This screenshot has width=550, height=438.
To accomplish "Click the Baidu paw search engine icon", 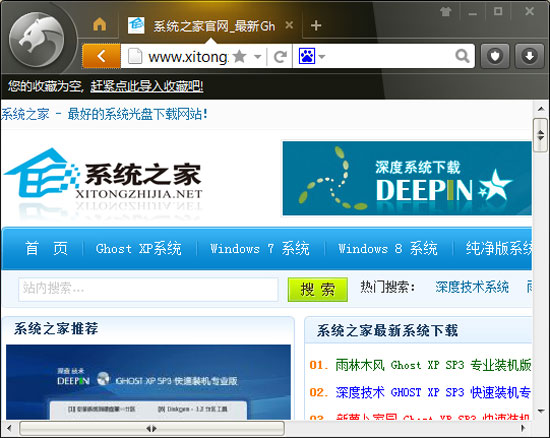I will pyautogui.click(x=307, y=56).
